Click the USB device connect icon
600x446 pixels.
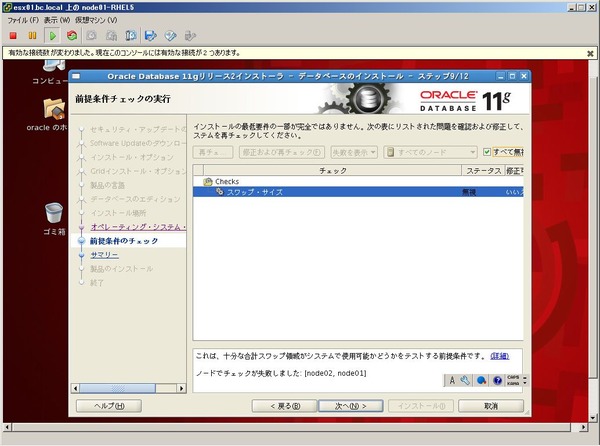(x=190, y=36)
